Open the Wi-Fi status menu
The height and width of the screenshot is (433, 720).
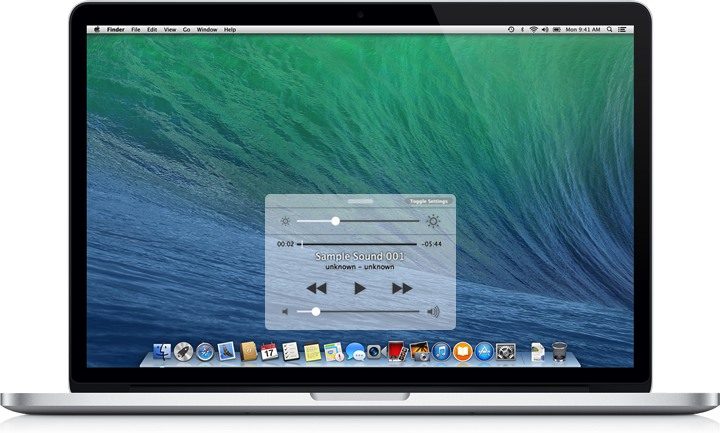pos(533,29)
